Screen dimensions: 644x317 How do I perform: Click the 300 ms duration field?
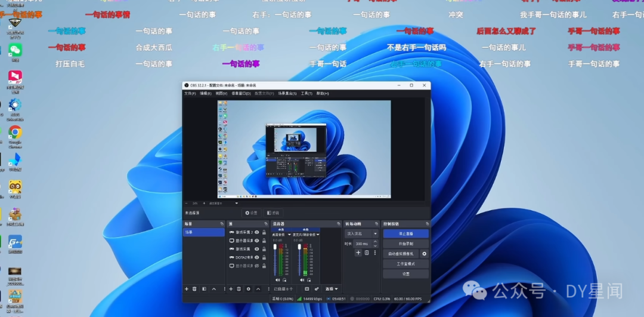[363, 244]
